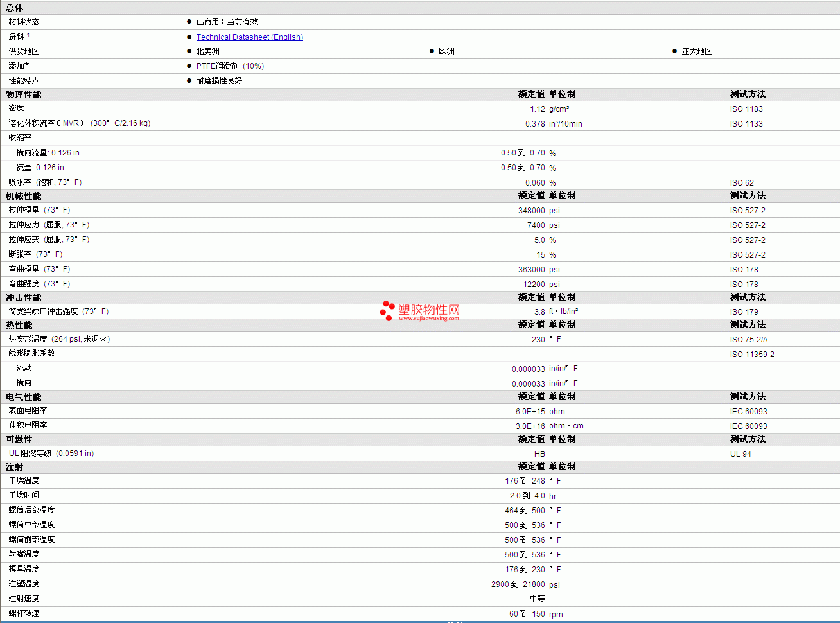Click the ISO 62 test method
The height and width of the screenshot is (623, 840).
(x=742, y=183)
